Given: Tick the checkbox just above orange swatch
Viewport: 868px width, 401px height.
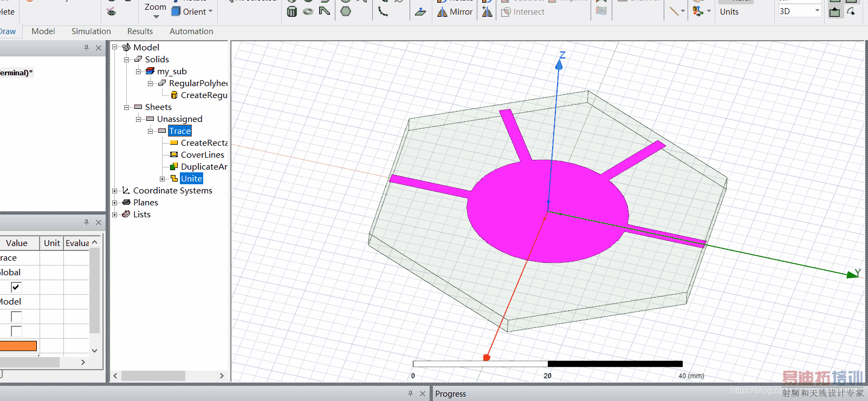Looking at the screenshot, I should point(16,331).
